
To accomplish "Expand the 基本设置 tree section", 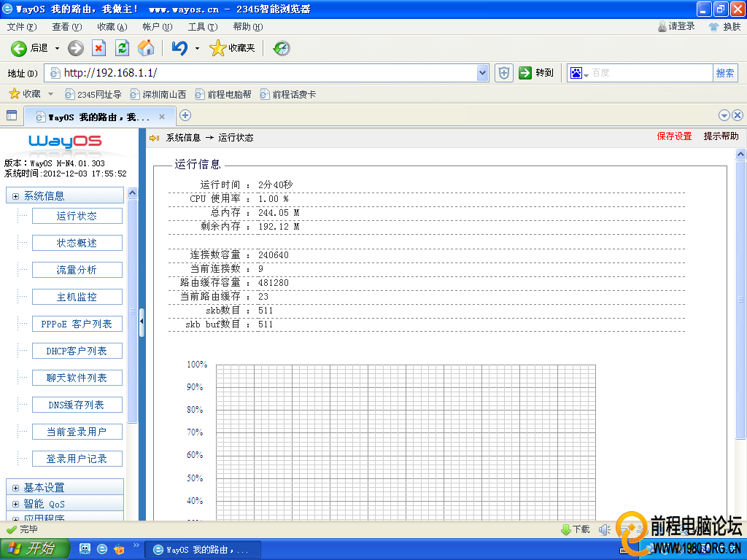I will click(15, 488).
